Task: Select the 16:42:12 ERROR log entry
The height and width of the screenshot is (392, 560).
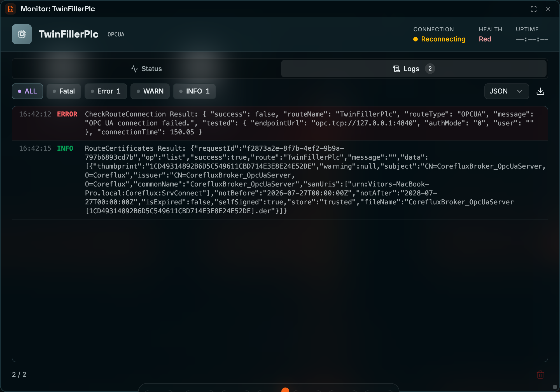Action: point(280,123)
